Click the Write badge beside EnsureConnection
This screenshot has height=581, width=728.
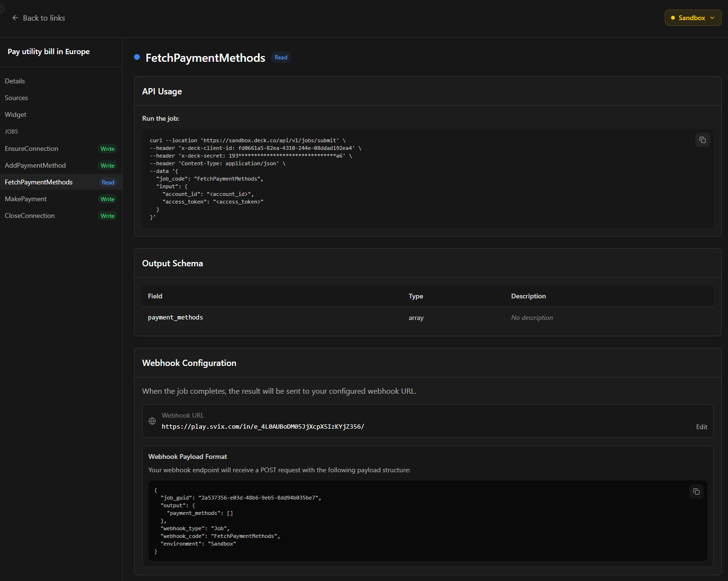[108, 149]
